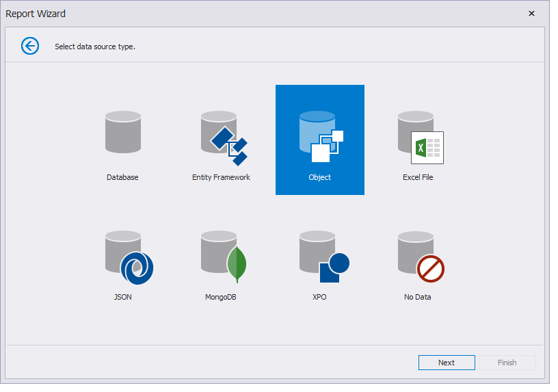Click the "Object" label text

coord(319,177)
